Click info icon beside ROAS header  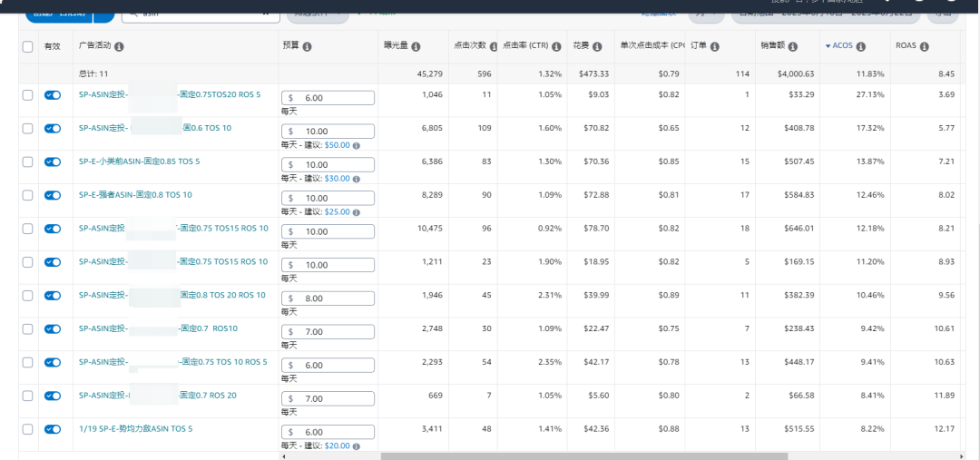tap(925, 46)
